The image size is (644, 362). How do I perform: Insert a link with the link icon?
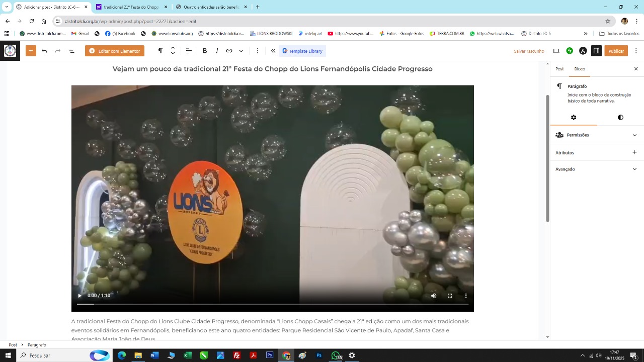point(229,51)
